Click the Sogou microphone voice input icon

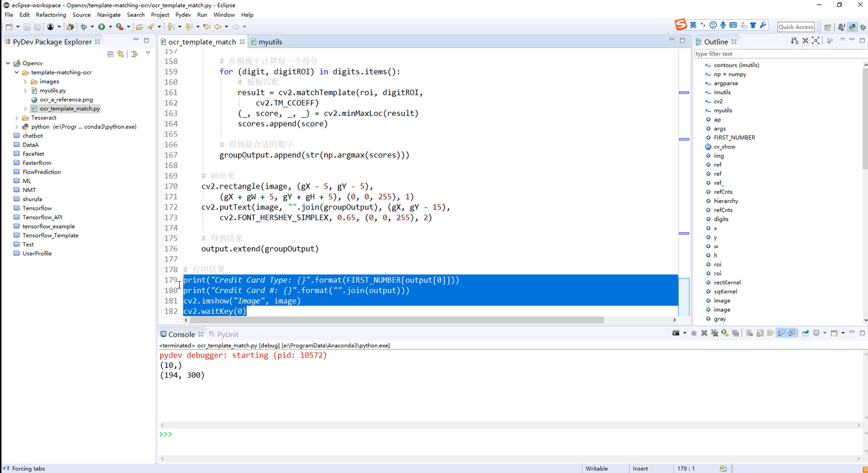coord(723,25)
